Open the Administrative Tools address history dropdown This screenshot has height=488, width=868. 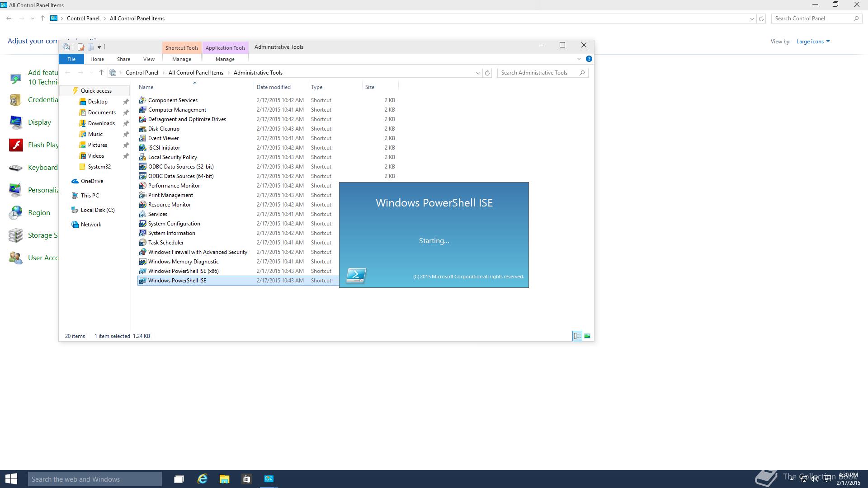[x=478, y=73]
